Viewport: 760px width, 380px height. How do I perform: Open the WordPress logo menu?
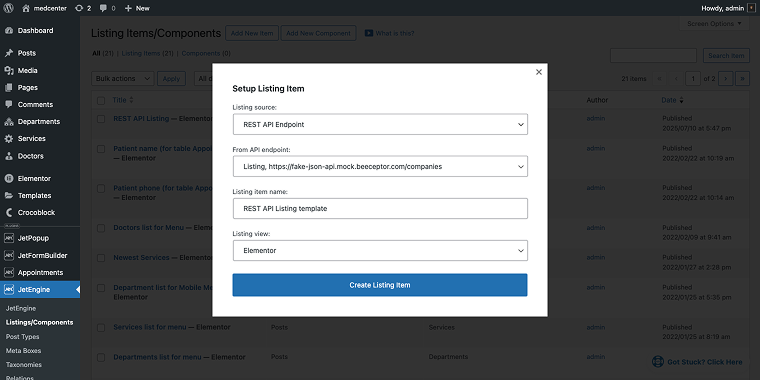[x=9, y=8]
